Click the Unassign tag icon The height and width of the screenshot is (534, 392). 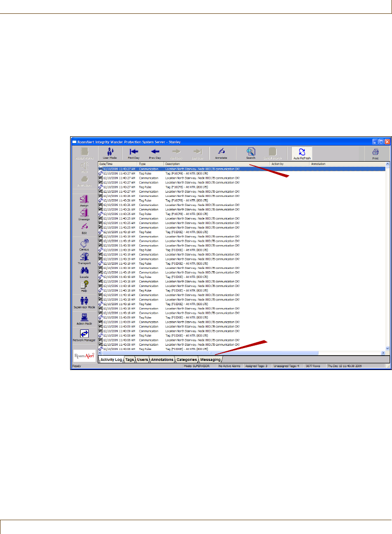point(84,215)
